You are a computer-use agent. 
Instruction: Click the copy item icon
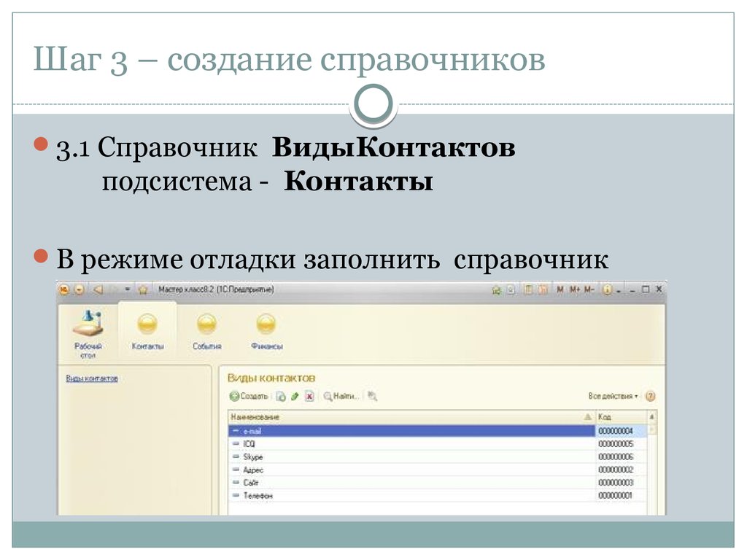click(x=281, y=396)
